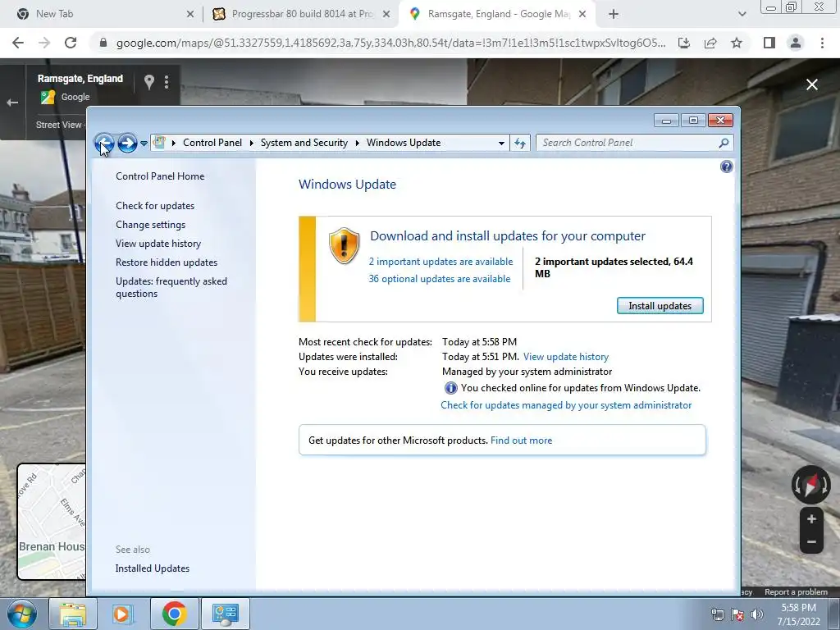
Task: Reload the Chrome page
Action: [x=71, y=43]
